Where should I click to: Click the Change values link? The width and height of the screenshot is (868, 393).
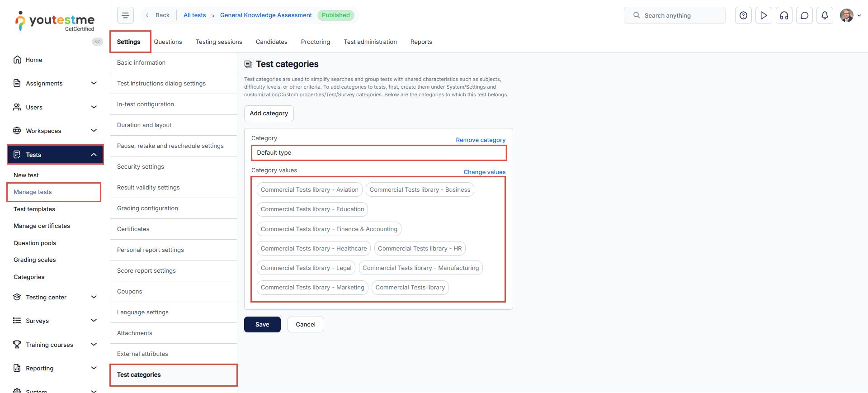click(484, 172)
